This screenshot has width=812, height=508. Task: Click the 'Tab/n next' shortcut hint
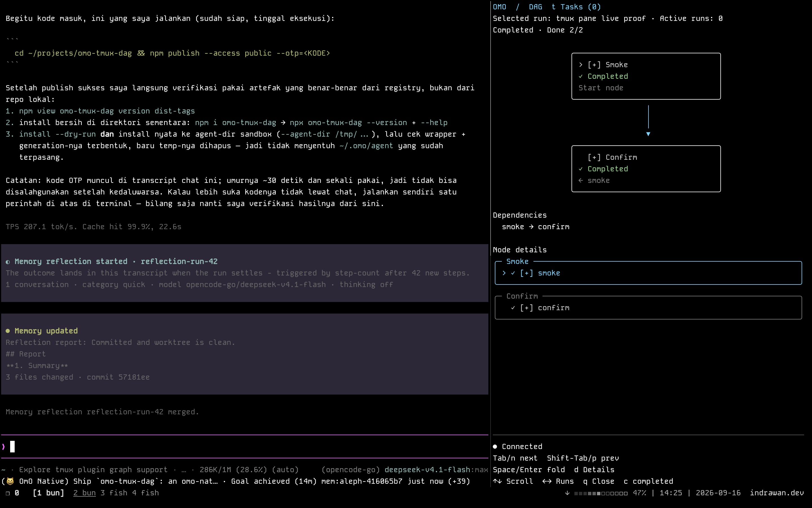tap(515, 458)
